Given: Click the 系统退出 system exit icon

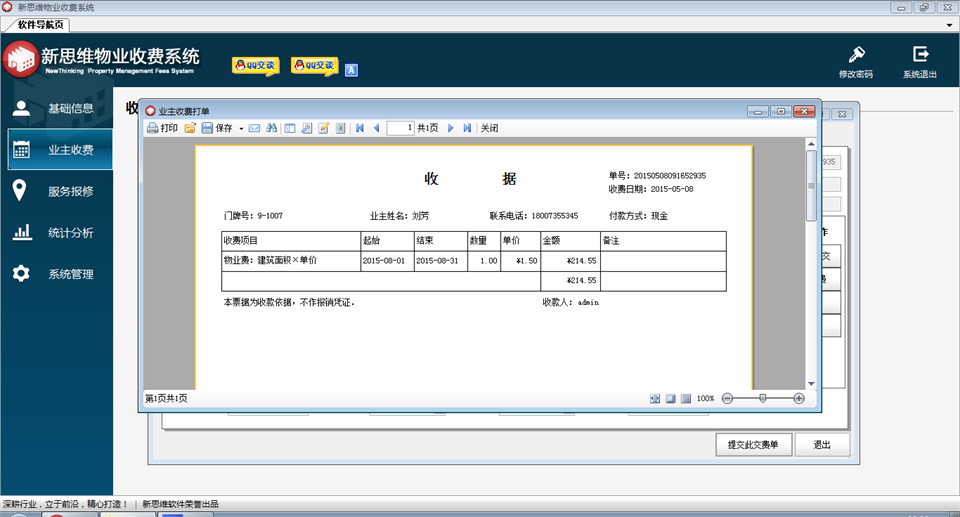Looking at the screenshot, I should click(920, 62).
